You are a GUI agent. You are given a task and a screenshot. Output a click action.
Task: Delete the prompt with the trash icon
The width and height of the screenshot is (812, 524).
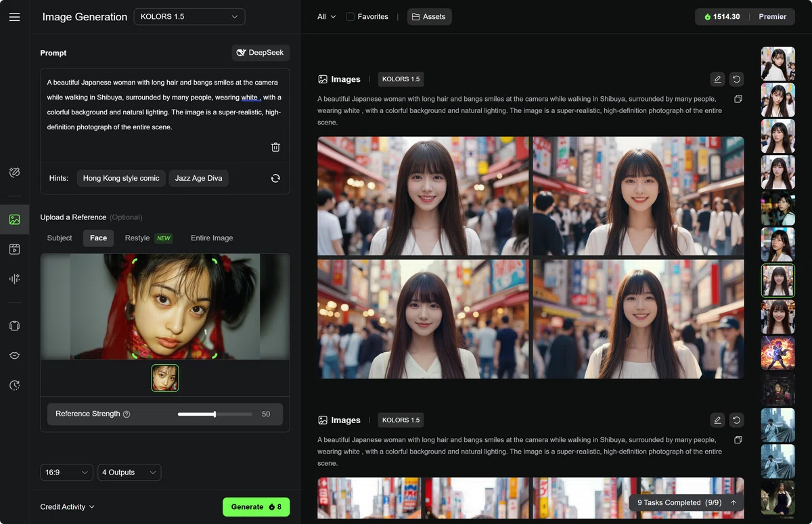pos(275,147)
